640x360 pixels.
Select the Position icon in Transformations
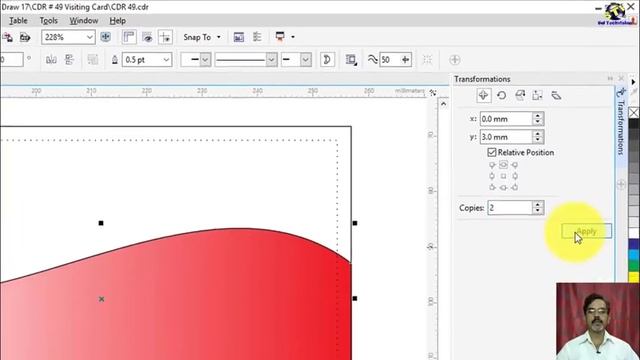(483, 95)
